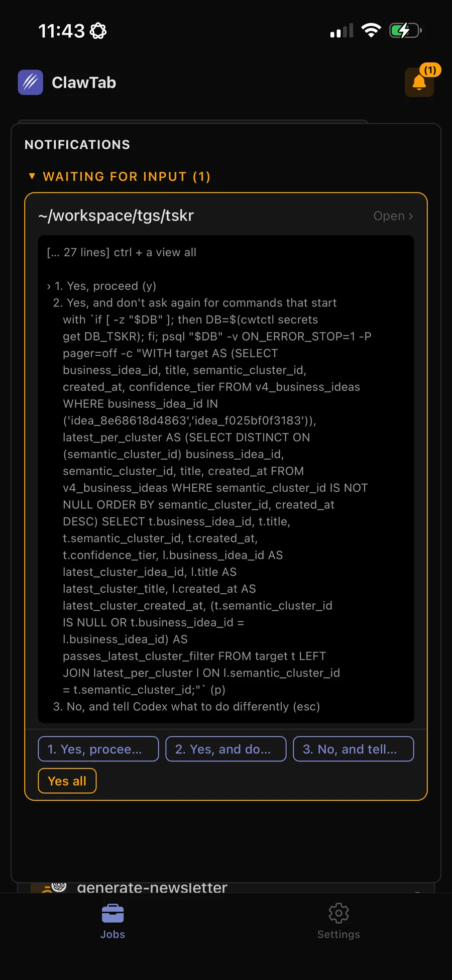Tap the ClawTab app title
Screen dimensions: 452x980
[84, 82]
